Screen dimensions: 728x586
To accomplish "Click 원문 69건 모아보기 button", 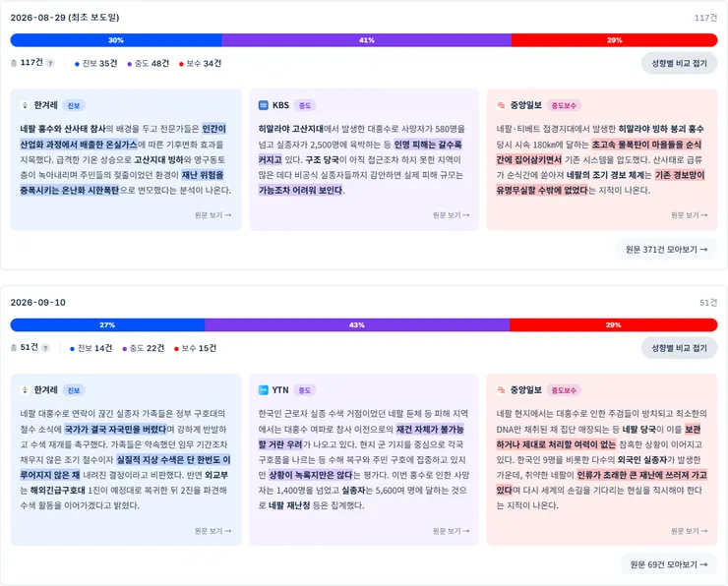I will tap(669, 564).
